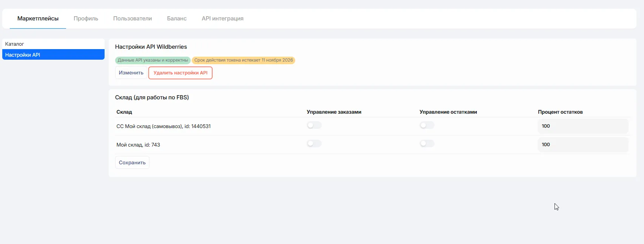Edit stock percent field for Мой склад 743

tap(583, 145)
